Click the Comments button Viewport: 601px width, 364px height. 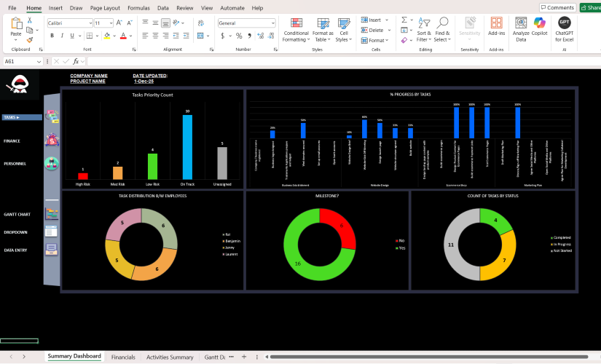(557, 8)
